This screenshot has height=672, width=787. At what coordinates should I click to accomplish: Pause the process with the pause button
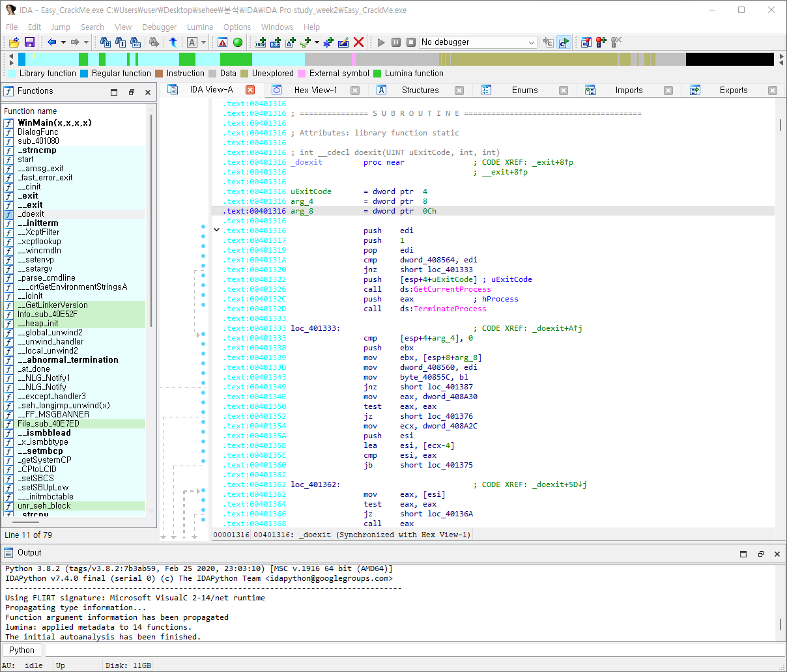[x=396, y=42]
